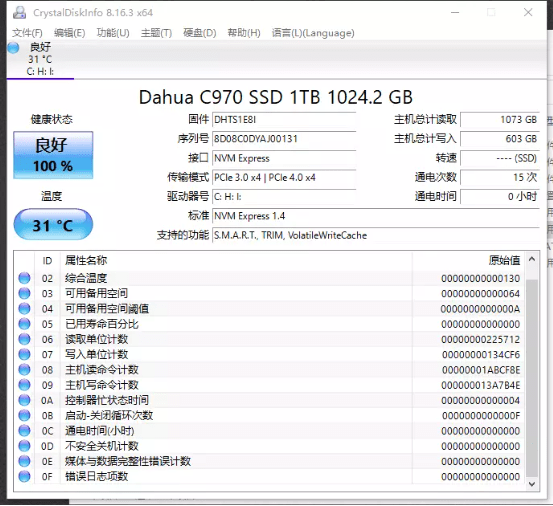Screen dimensions: 553x506
Task: Click the status orb for 08 主机读命令计数
Action: [24, 370]
